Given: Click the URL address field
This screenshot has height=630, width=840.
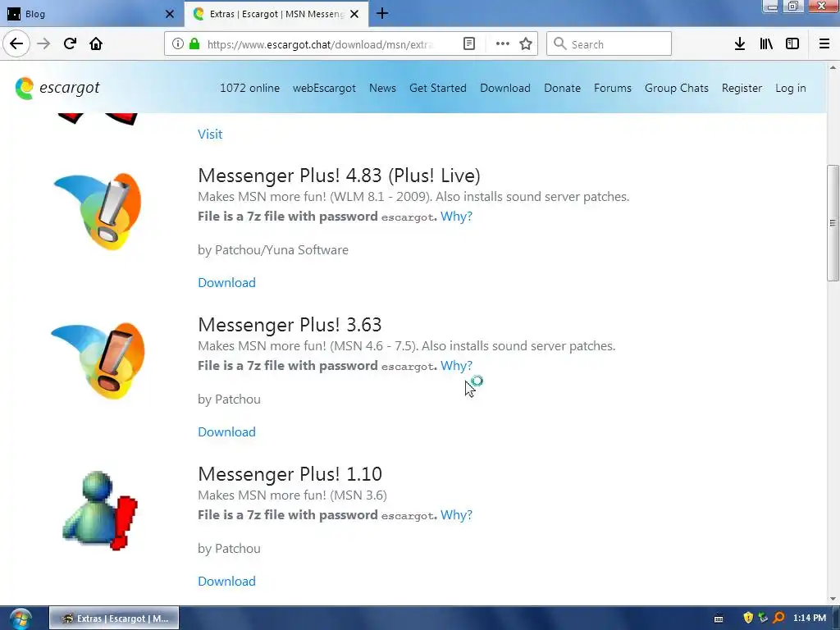Looking at the screenshot, I should pyautogui.click(x=322, y=44).
